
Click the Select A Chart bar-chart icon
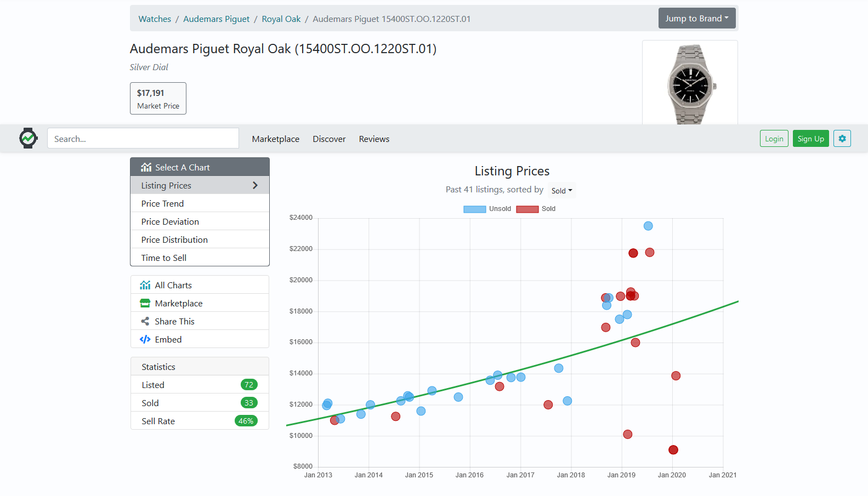[146, 167]
